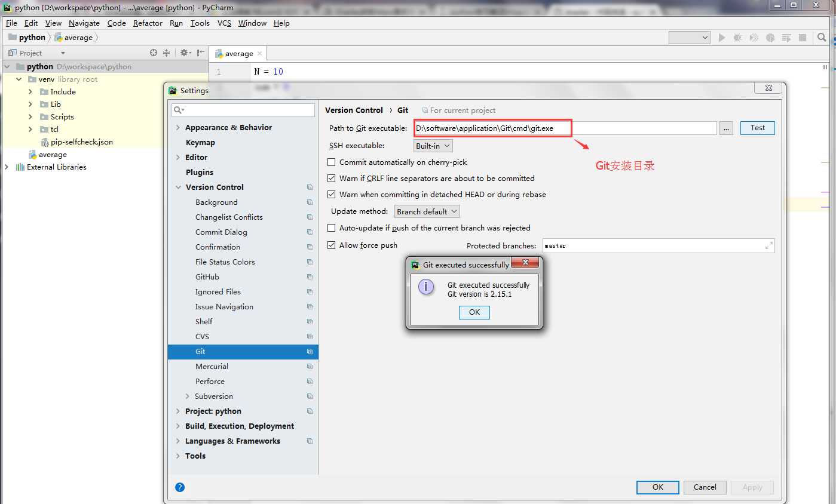Click project-level icon beside Changelist Conflicts

310,217
